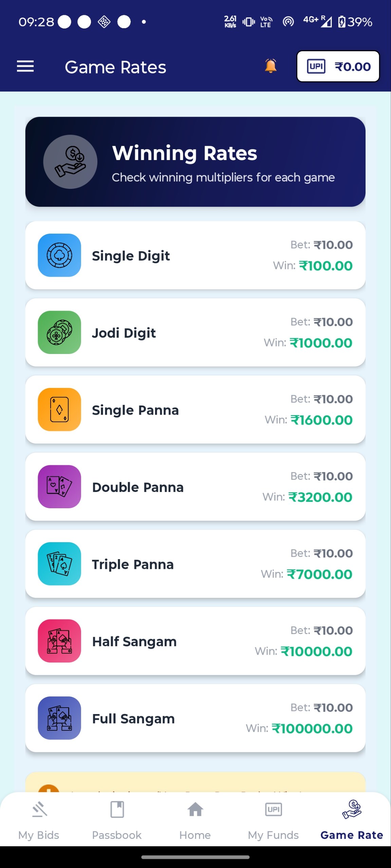This screenshot has width=391, height=868.
Task: Tap the pink Half Sangam icon
Action: (59, 641)
